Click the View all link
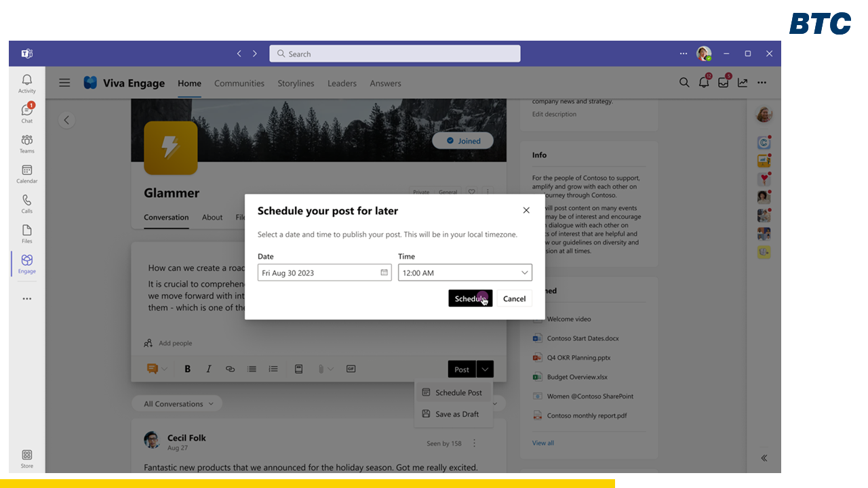The height and width of the screenshot is (488, 868). point(542,443)
